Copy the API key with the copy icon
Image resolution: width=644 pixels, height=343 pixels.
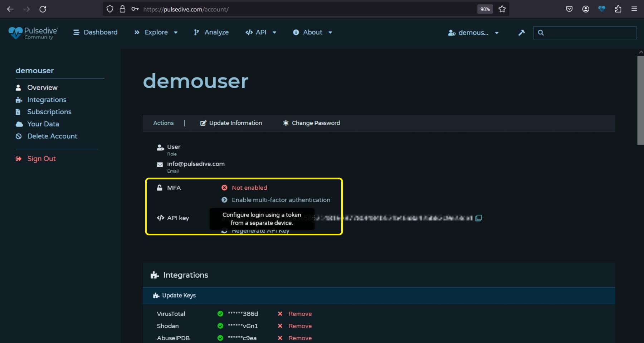pyautogui.click(x=478, y=218)
